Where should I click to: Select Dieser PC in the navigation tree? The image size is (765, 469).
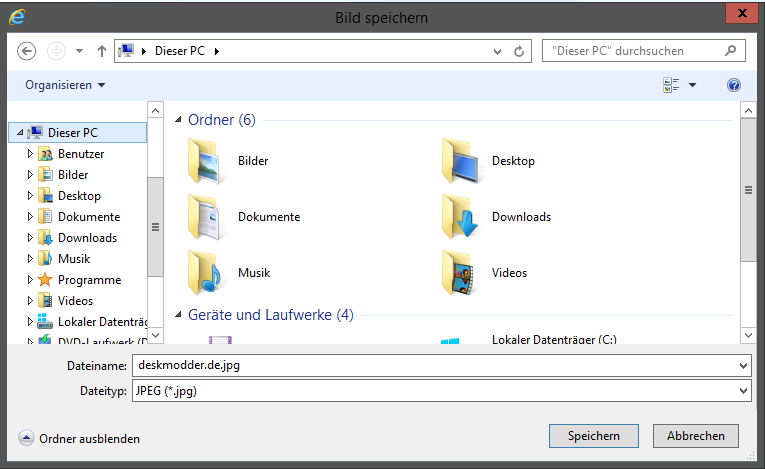click(78, 133)
